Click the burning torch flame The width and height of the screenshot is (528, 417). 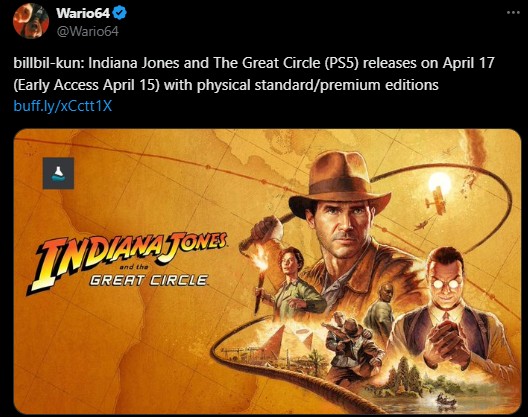point(261,261)
